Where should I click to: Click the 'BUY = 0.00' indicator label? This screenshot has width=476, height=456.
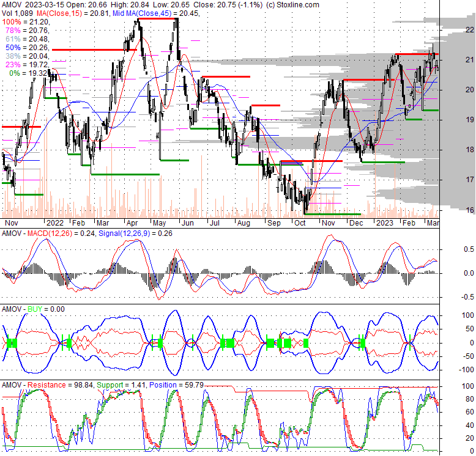coord(46,309)
